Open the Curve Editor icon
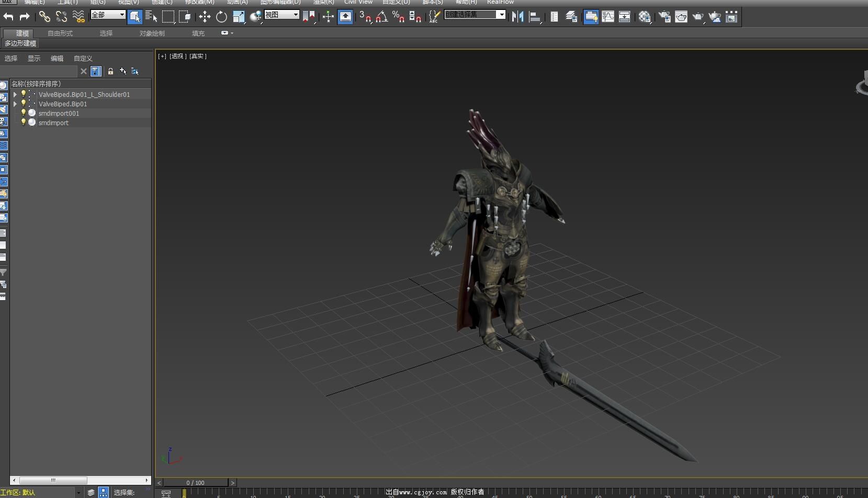The image size is (868, 498). (x=608, y=17)
